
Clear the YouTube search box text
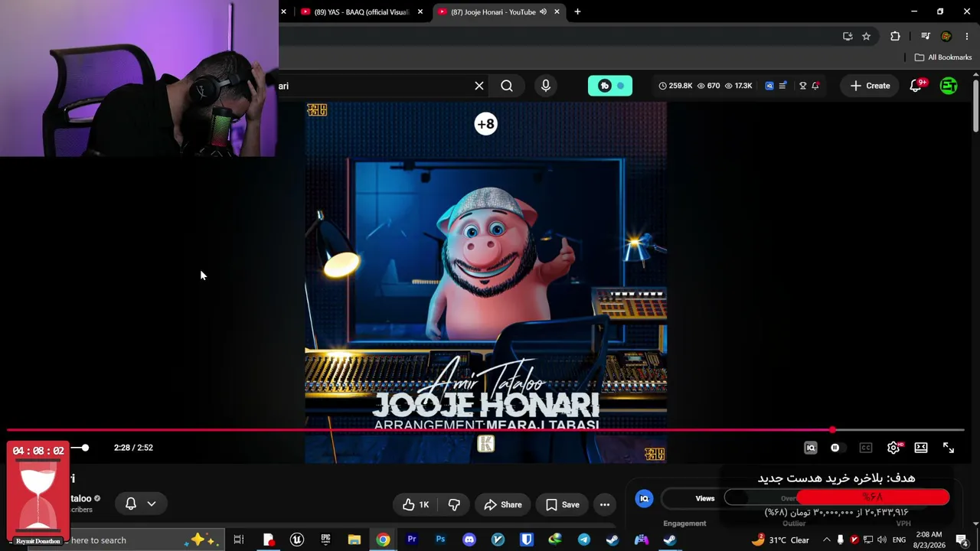coord(479,86)
